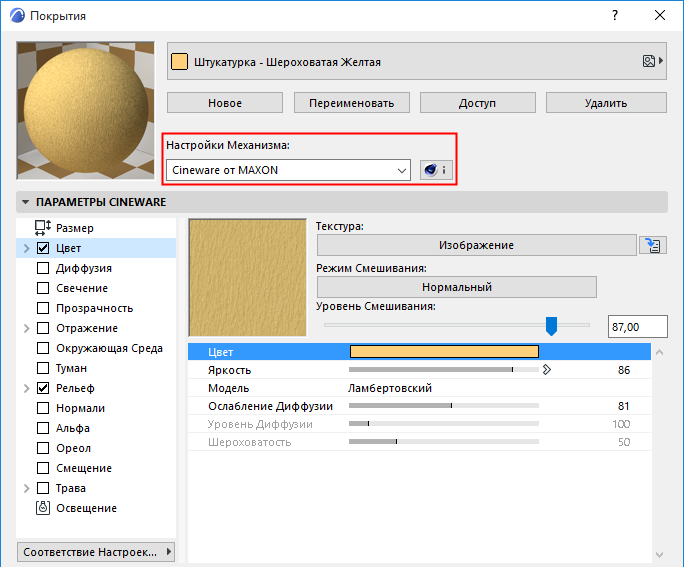Viewport: 684px width, 567px height.
Task: Expand the Рельеф tree chevron
Action: click(26, 388)
